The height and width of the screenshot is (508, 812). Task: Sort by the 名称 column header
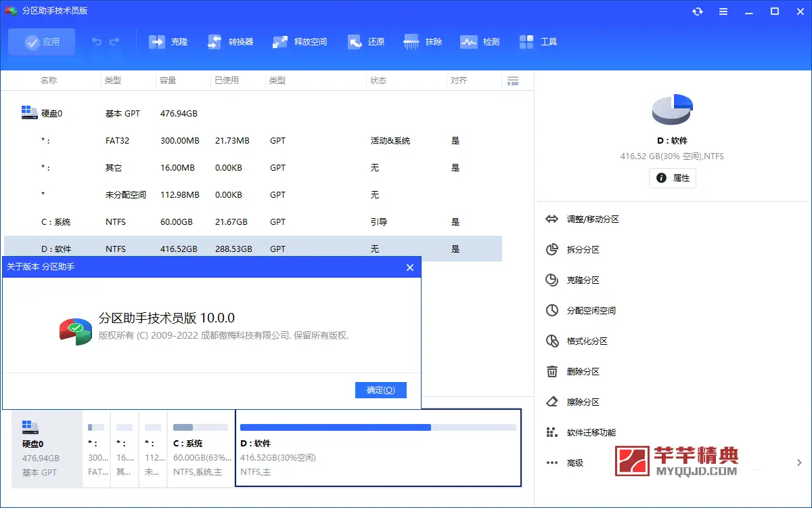click(x=49, y=81)
